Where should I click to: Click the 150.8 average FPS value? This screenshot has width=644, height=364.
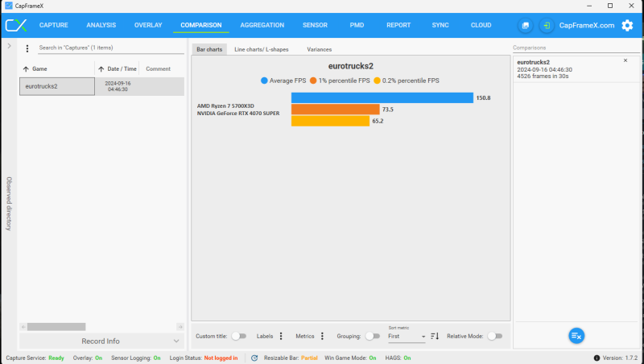pos(484,97)
